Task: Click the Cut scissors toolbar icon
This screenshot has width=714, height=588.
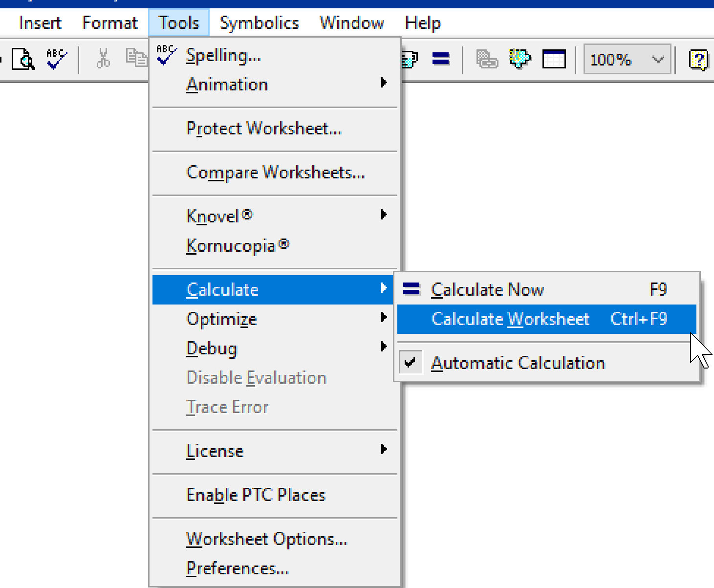Action: (103, 59)
